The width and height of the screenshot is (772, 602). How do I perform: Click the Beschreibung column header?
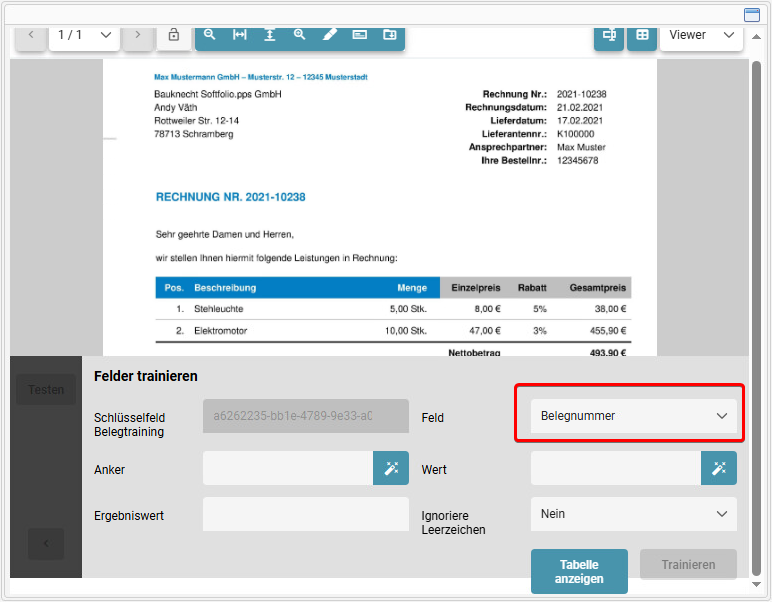pos(225,288)
